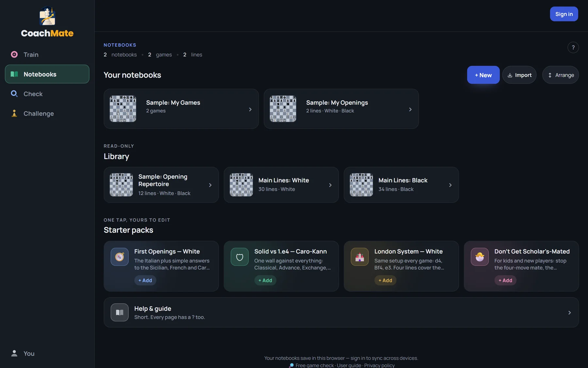The image size is (588, 368).
Task: Open Sample: My Openings board thumbnail
Action: coord(283,109)
